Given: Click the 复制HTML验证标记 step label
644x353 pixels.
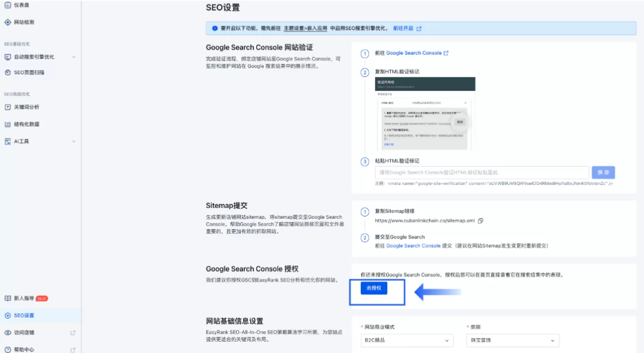Looking at the screenshot, I should [397, 71].
